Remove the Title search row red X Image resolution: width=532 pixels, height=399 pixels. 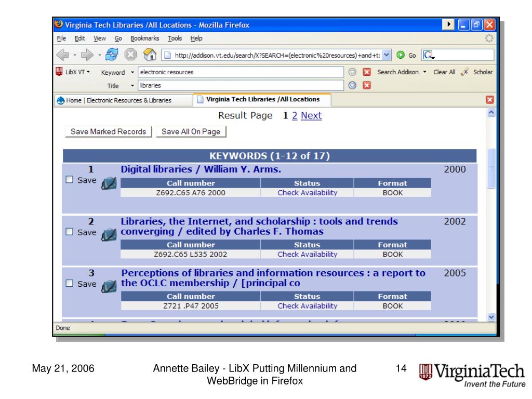click(367, 86)
